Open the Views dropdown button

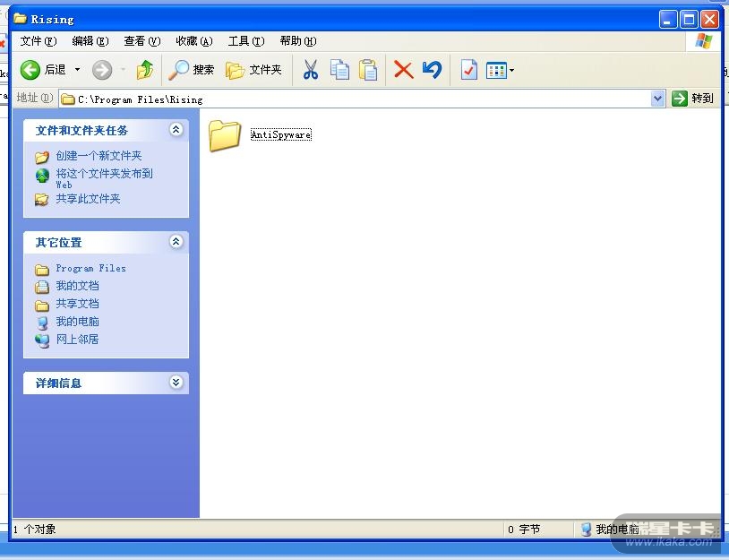pos(500,70)
